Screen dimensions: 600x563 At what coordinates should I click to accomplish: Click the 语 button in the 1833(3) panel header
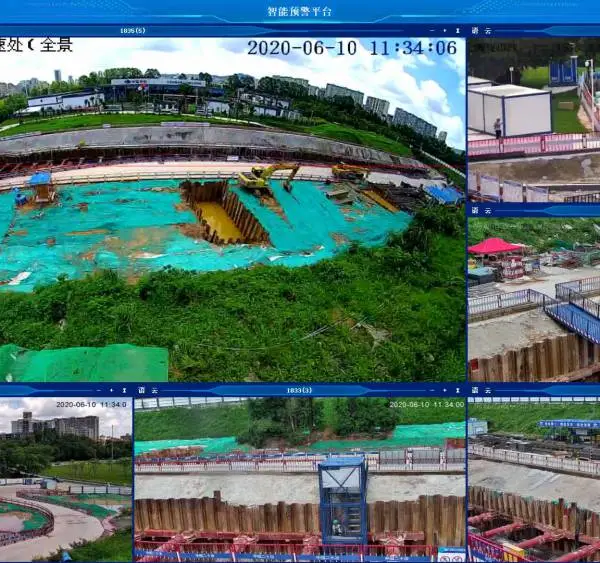[x=142, y=390]
